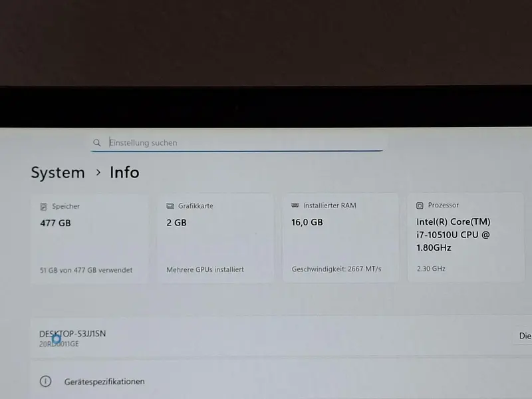This screenshot has width=532, height=399.
Task: Click the magnifier icon in the search box
Action: [x=97, y=143]
